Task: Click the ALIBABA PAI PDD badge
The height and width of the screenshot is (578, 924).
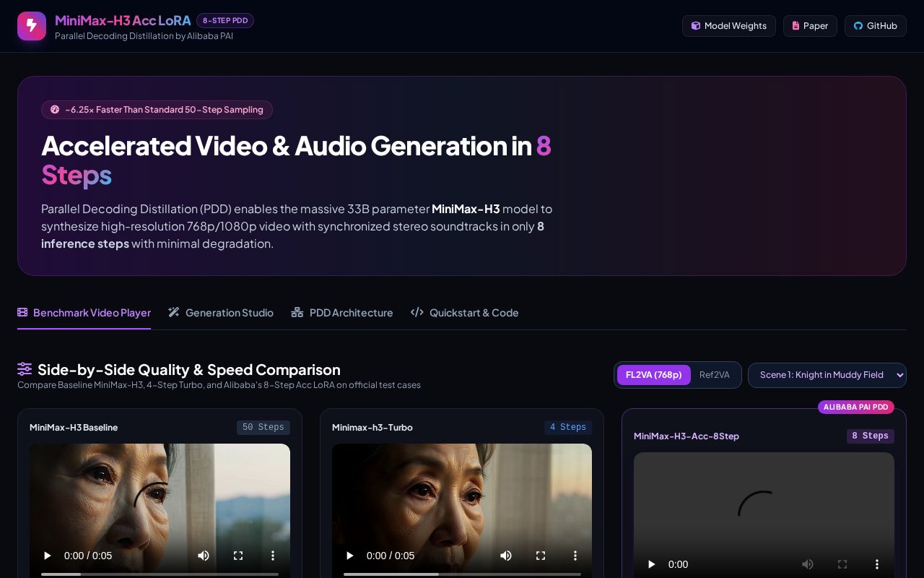Action: [856, 407]
